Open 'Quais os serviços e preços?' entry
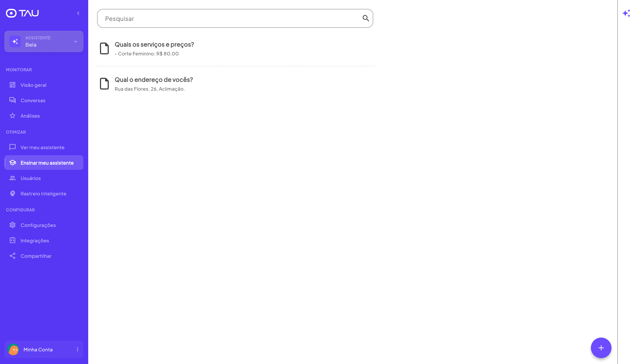 tap(154, 45)
